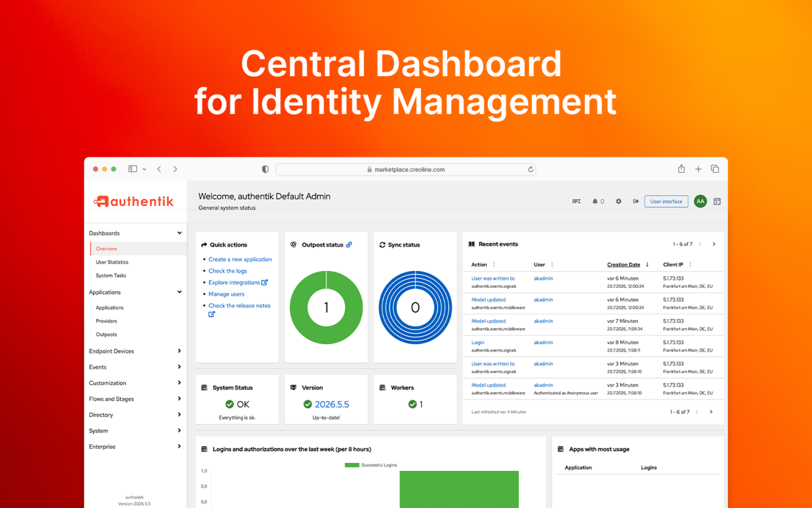Expand the System section
Viewport: 812px width, 508px height.
tap(180, 431)
